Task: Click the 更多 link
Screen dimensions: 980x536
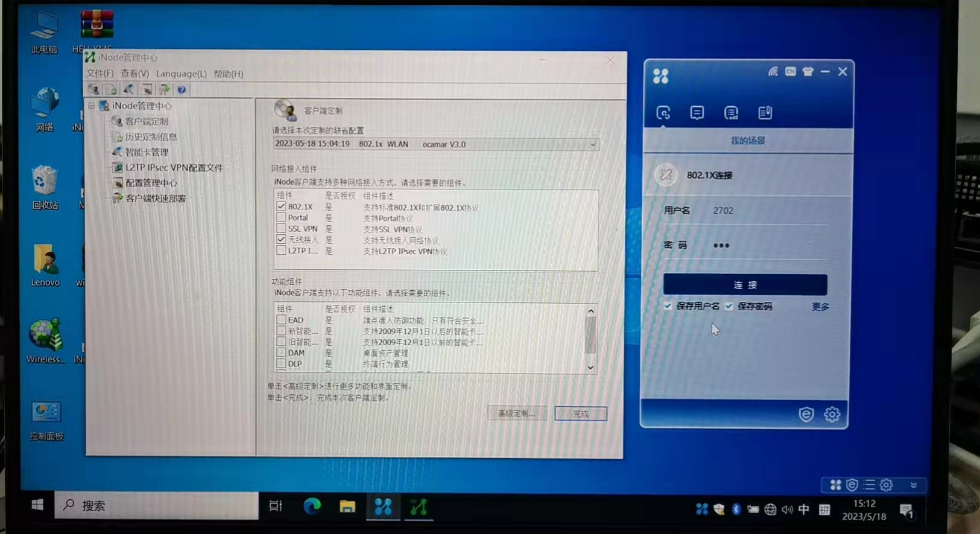Action: [820, 307]
